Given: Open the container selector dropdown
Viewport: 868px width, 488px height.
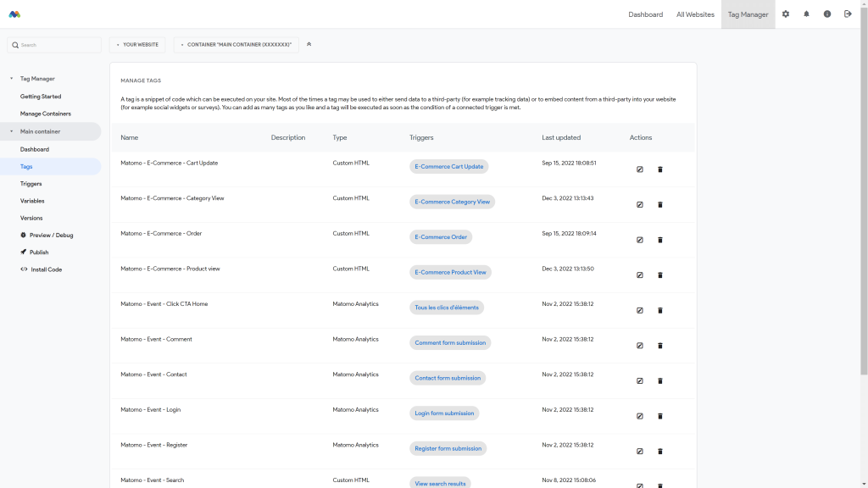Looking at the screenshot, I should point(236,45).
